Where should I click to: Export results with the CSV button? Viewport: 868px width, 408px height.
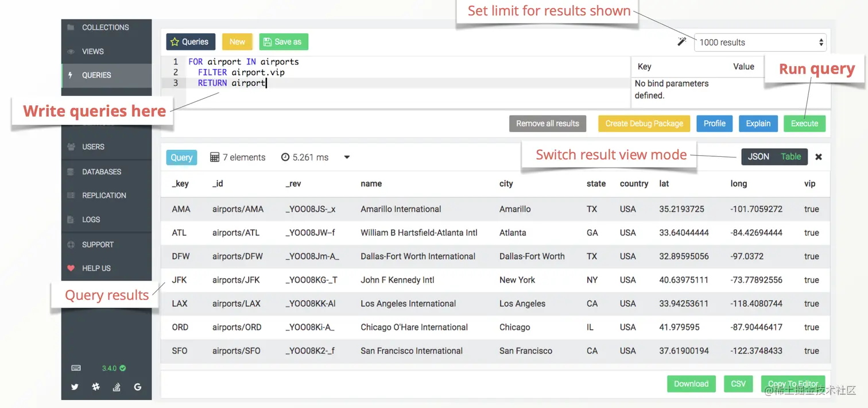(738, 384)
